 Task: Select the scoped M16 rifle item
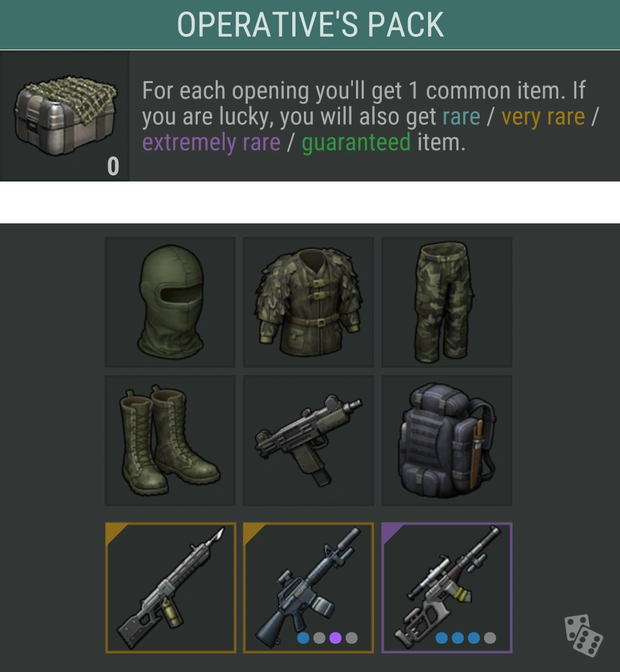click(x=308, y=588)
